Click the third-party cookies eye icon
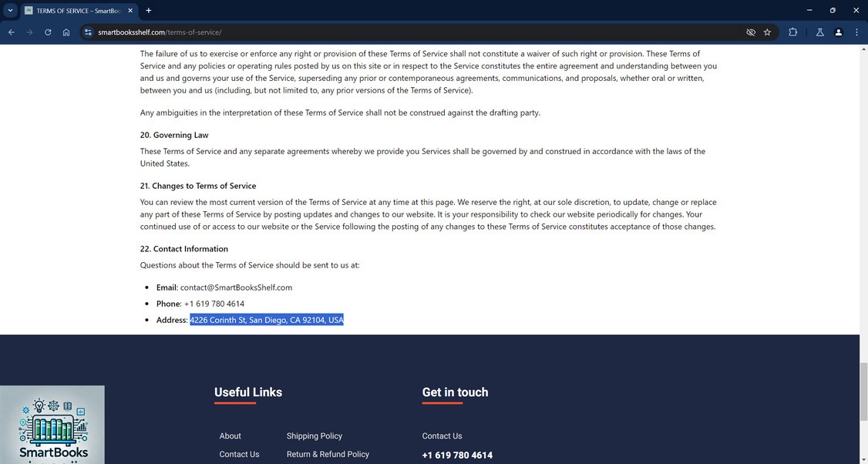This screenshot has height=464, width=868. tap(751, 32)
